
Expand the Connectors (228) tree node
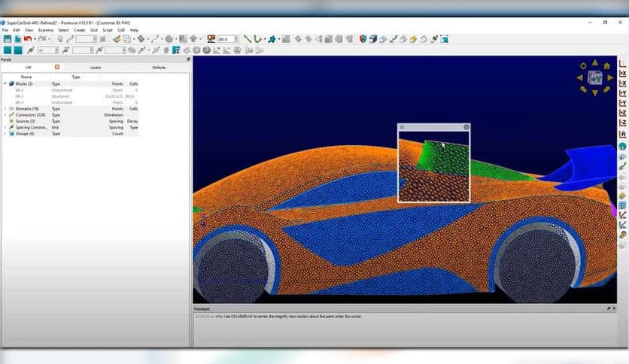tap(5, 115)
